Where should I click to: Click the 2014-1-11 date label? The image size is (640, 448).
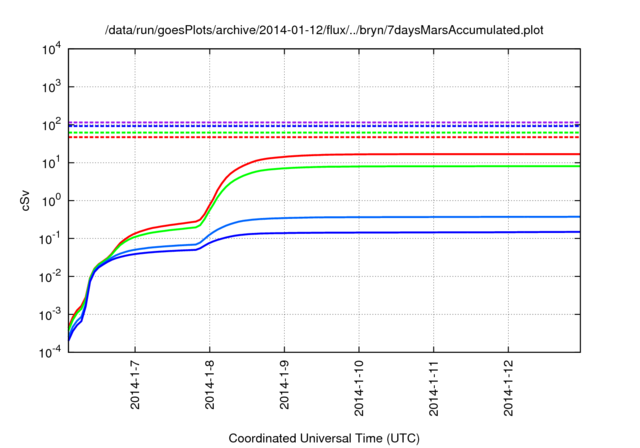pyautogui.click(x=434, y=388)
